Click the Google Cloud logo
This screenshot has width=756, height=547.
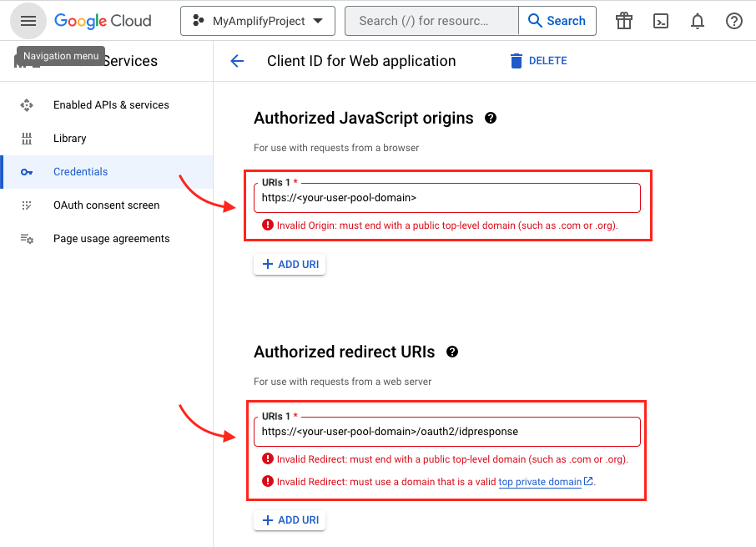[103, 21]
